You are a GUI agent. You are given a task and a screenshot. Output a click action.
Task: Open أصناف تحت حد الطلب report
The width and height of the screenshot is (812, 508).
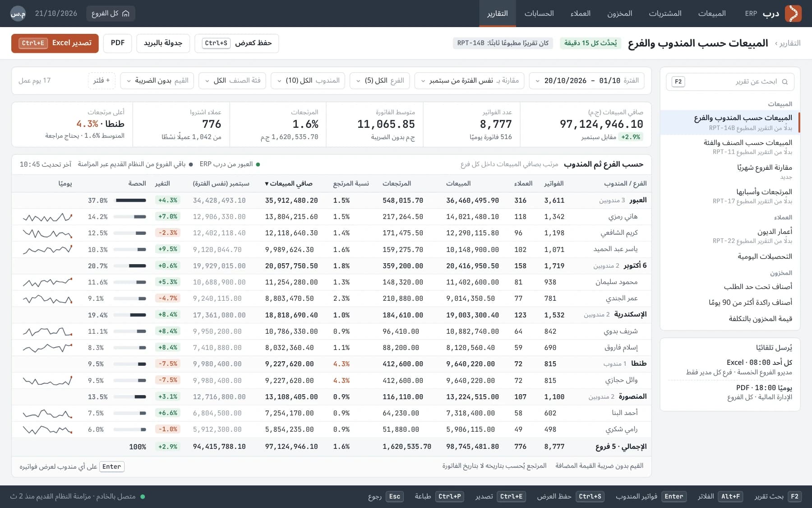tap(730, 287)
